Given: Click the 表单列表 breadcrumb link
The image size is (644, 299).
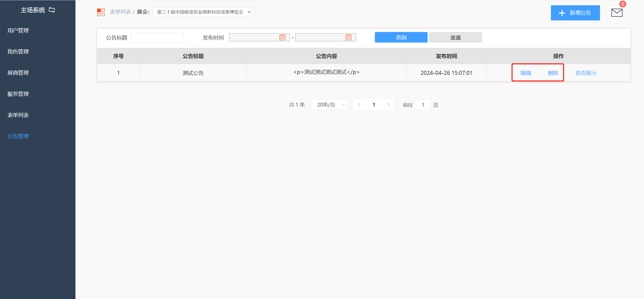Looking at the screenshot, I should [120, 12].
